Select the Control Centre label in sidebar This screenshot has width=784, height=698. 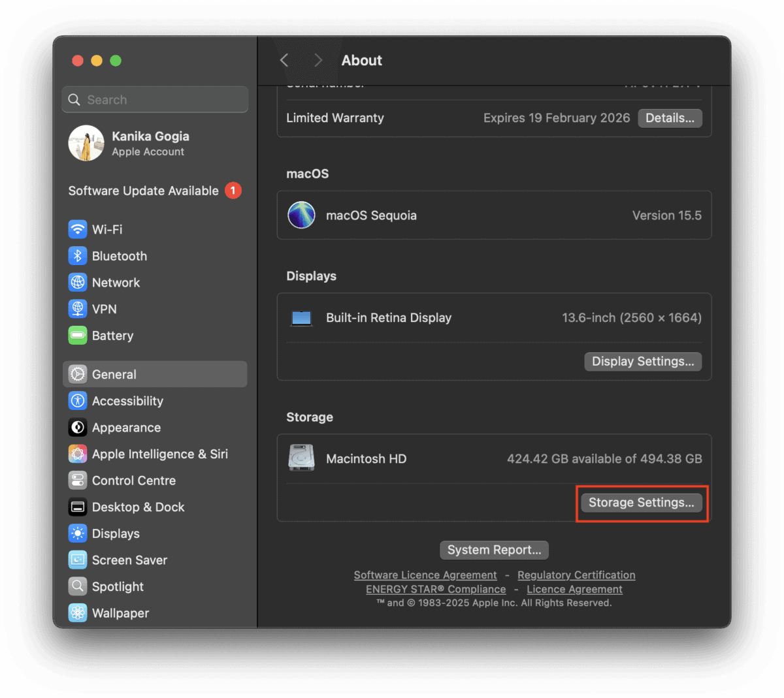pos(134,481)
